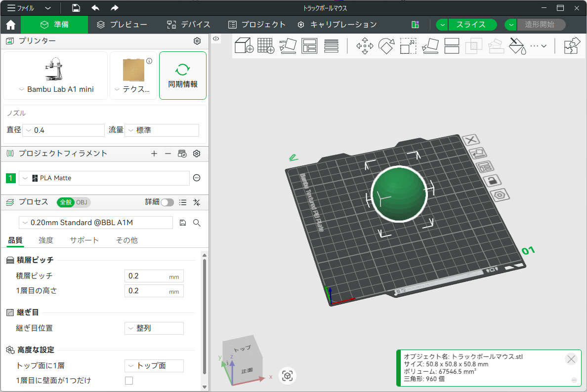587x392 pixels.
Task: Open plate settings hexagon icon
Action: click(500, 195)
